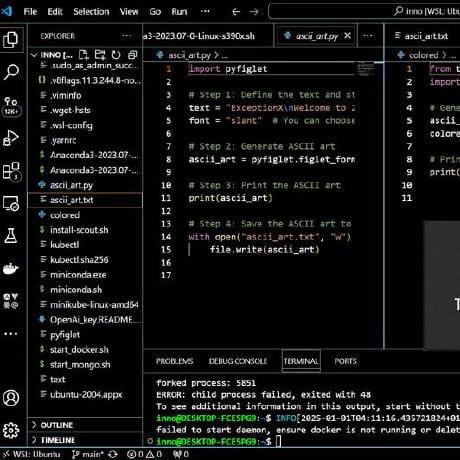Open Explorer views and more actions menu
Image resolution: width=460 pixels, height=460 pixels.
(x=127, y=35)
